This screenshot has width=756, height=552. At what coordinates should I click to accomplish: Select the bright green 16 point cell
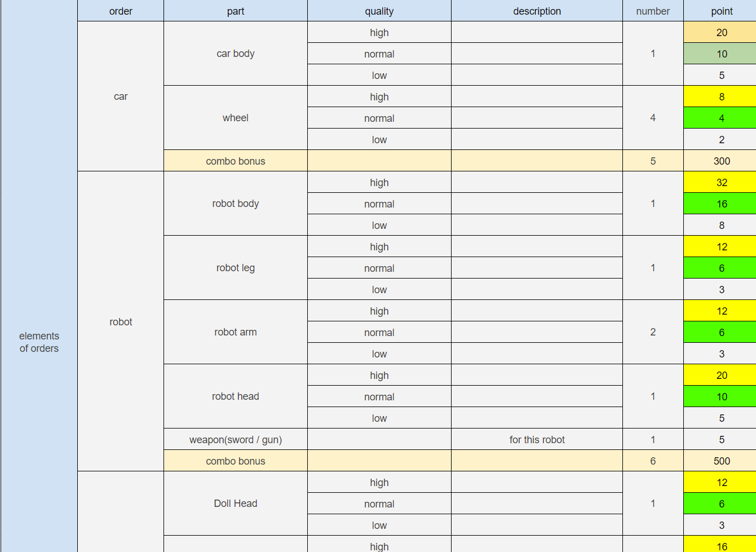click(x=722, y=204)
